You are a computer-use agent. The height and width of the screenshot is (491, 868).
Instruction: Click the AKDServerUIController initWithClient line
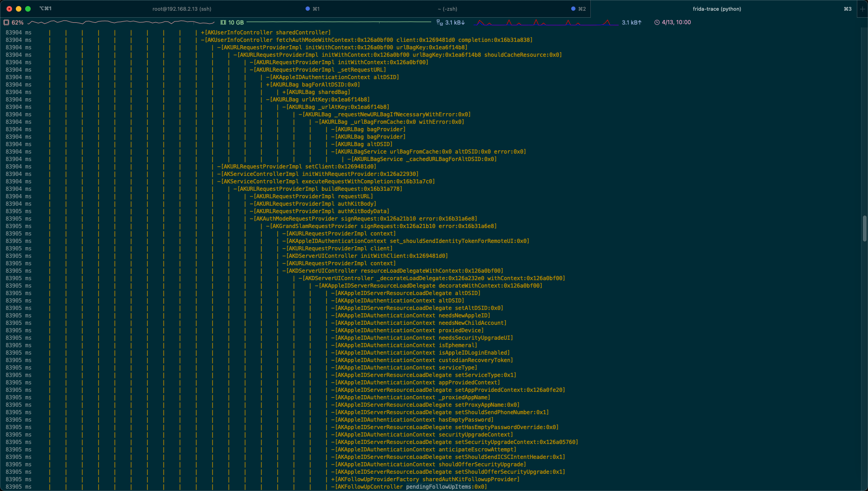365,256
